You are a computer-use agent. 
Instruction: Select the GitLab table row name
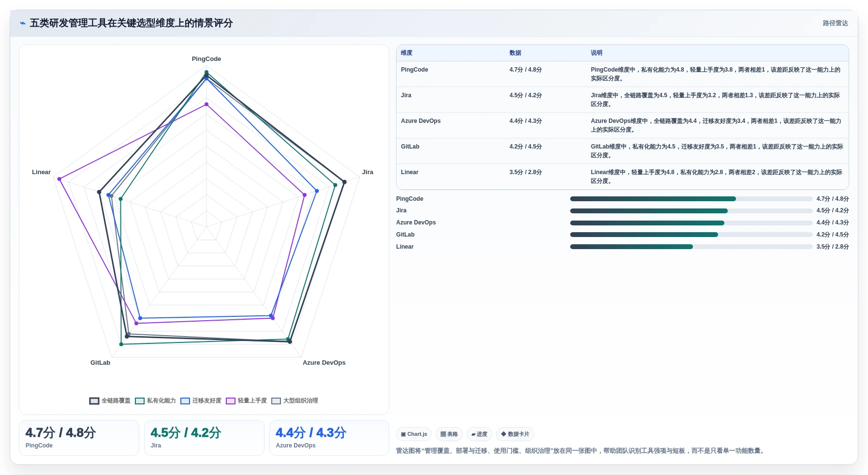click(x=410, y=147)
